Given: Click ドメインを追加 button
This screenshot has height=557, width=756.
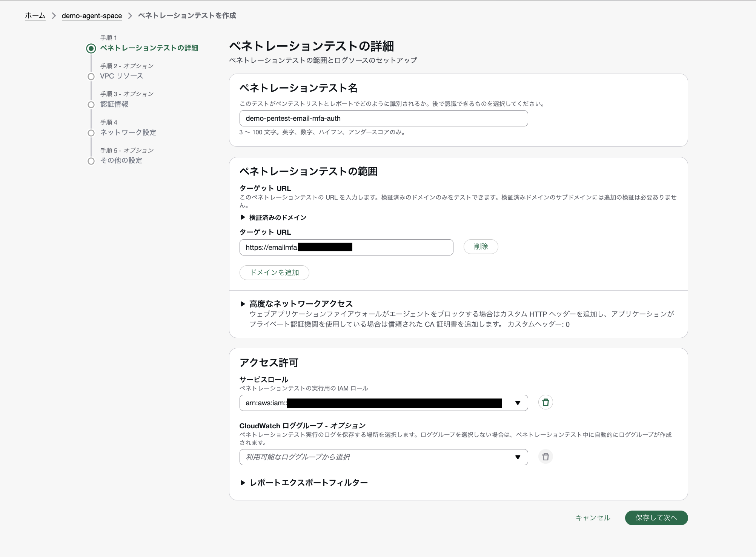Looking at the screenshot, I should 274,272.
